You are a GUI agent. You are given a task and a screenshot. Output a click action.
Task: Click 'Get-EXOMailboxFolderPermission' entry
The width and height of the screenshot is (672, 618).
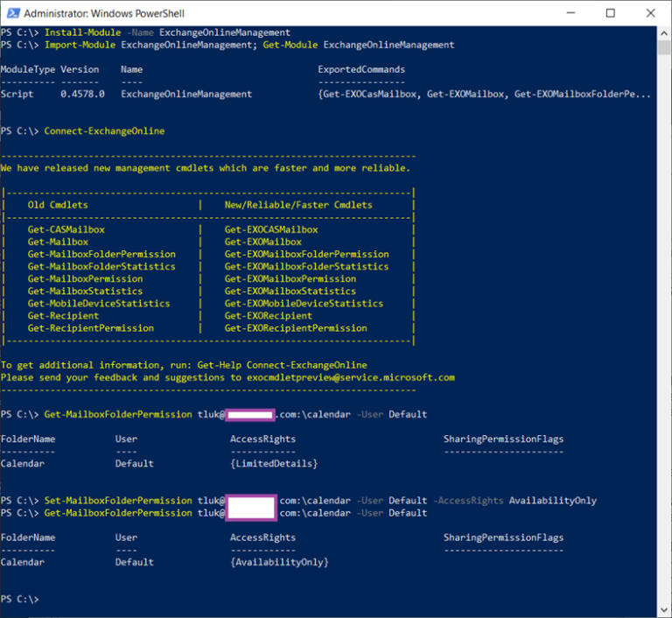(307, 255)
